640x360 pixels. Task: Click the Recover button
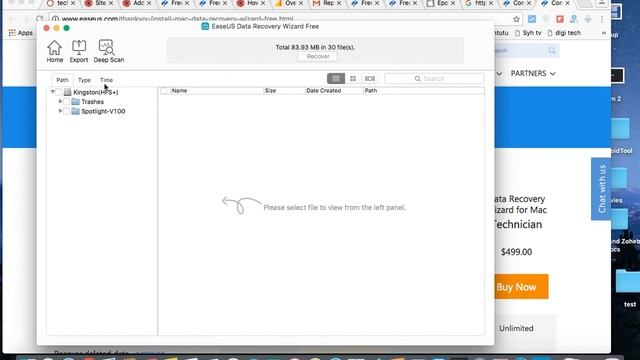[318, 56]
